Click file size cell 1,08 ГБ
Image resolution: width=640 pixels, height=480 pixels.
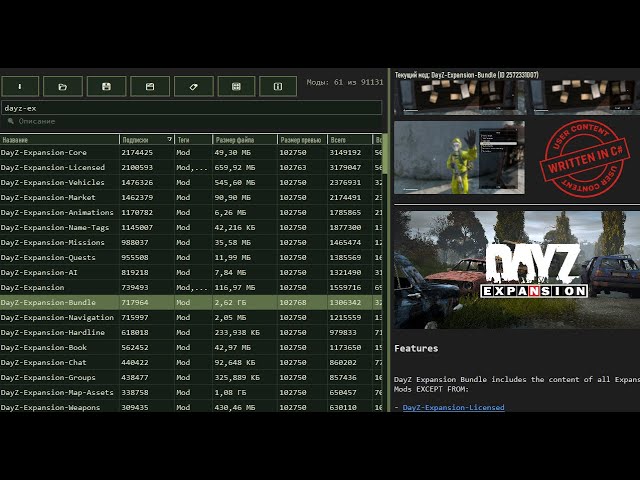click(230, 393)
